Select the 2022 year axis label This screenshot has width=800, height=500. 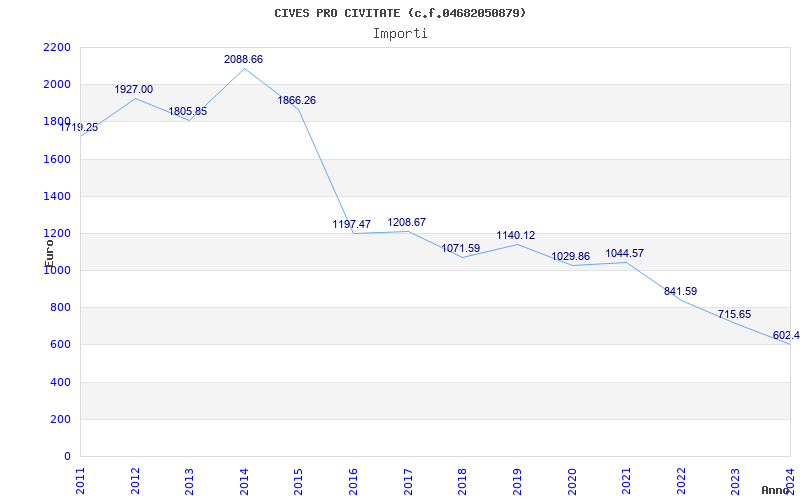(682, 479)
